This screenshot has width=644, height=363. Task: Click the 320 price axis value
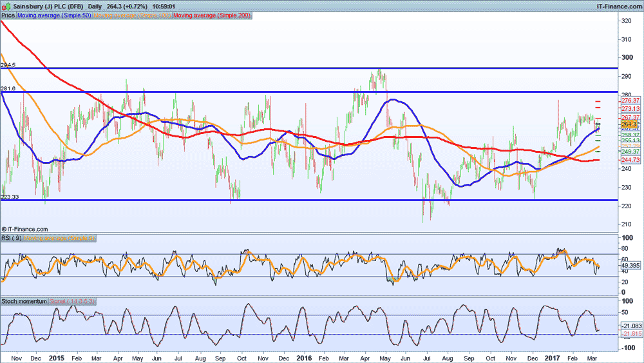[627, 21]
